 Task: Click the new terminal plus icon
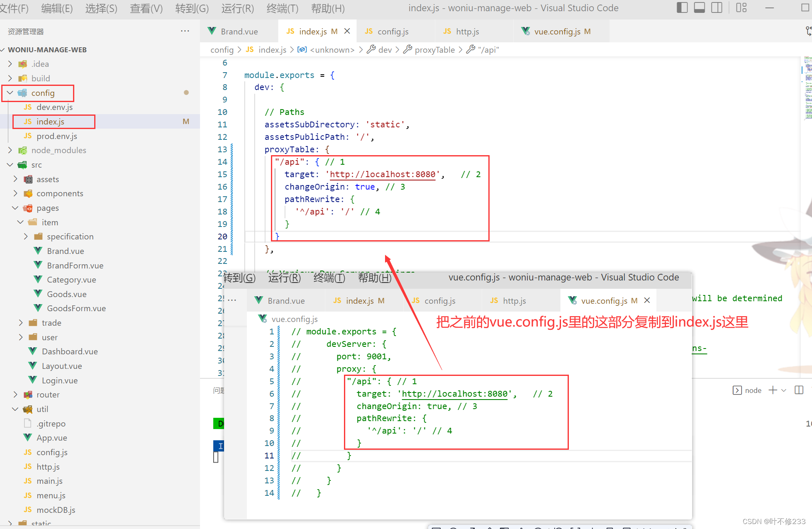click(773, 390)
